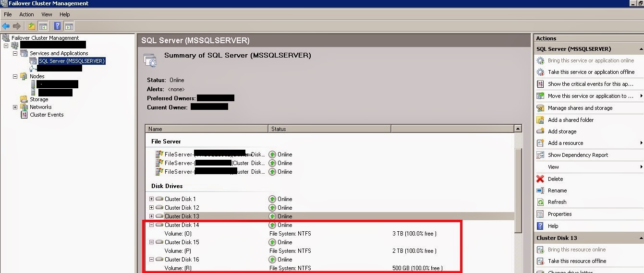644x273 pixels.
Task: Click Manage shares and storage
Action: point(580,108)
